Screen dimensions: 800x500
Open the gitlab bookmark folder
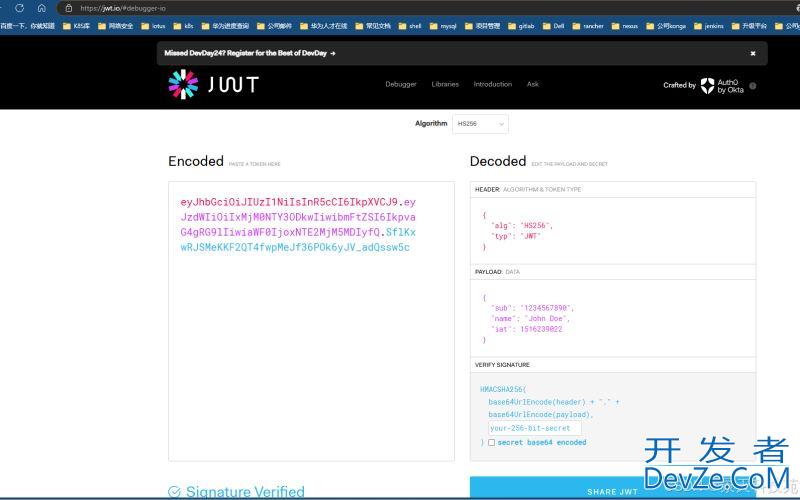(521, 26)
